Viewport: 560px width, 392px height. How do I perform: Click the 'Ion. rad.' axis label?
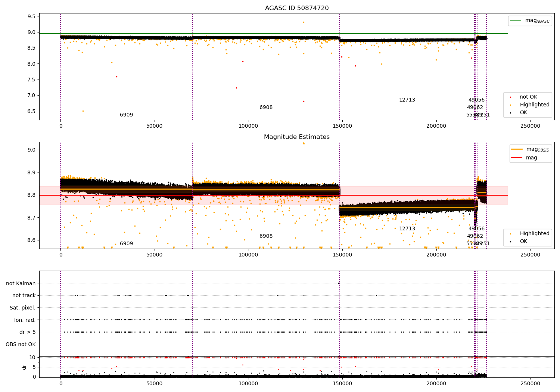click(25, 320)
